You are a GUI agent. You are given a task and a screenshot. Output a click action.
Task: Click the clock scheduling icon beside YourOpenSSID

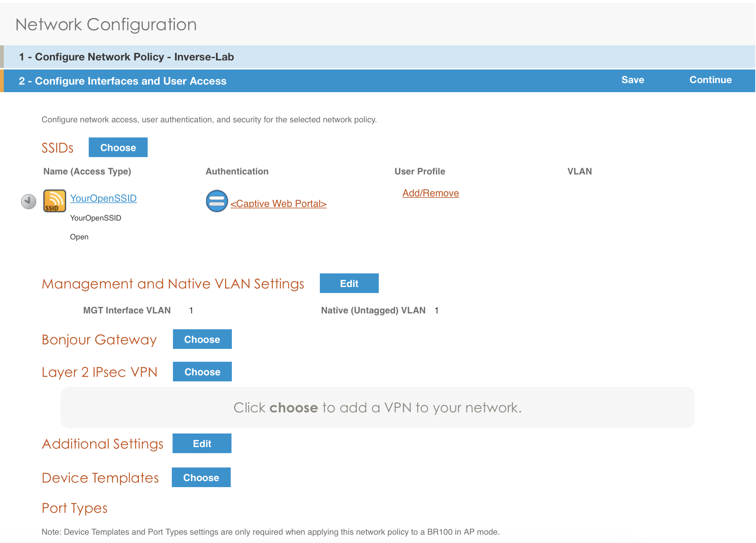coord(28,201)
